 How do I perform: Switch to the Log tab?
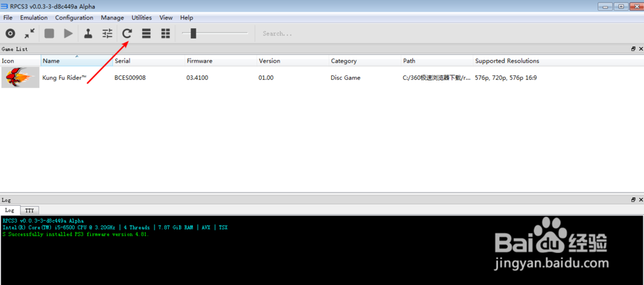coord(10,210)
